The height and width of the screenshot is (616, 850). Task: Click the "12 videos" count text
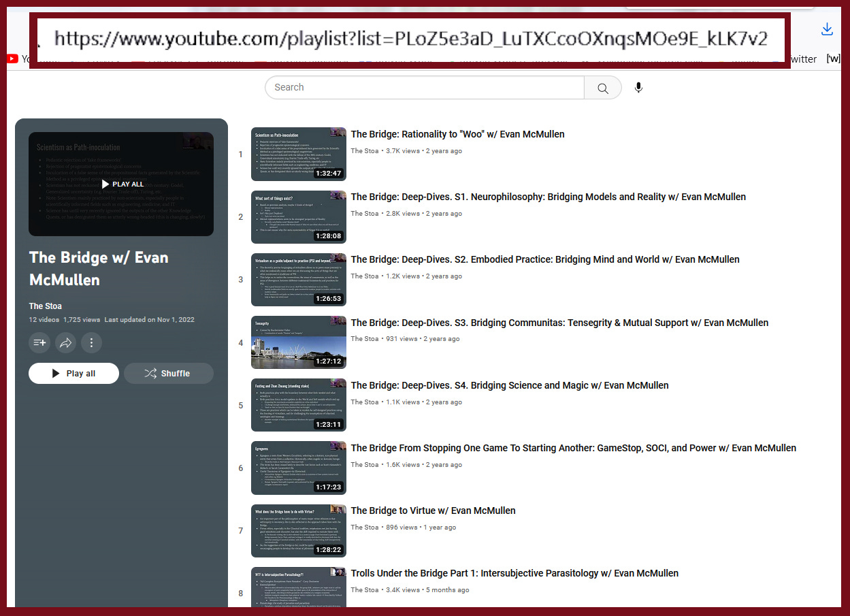click(44, 320)
